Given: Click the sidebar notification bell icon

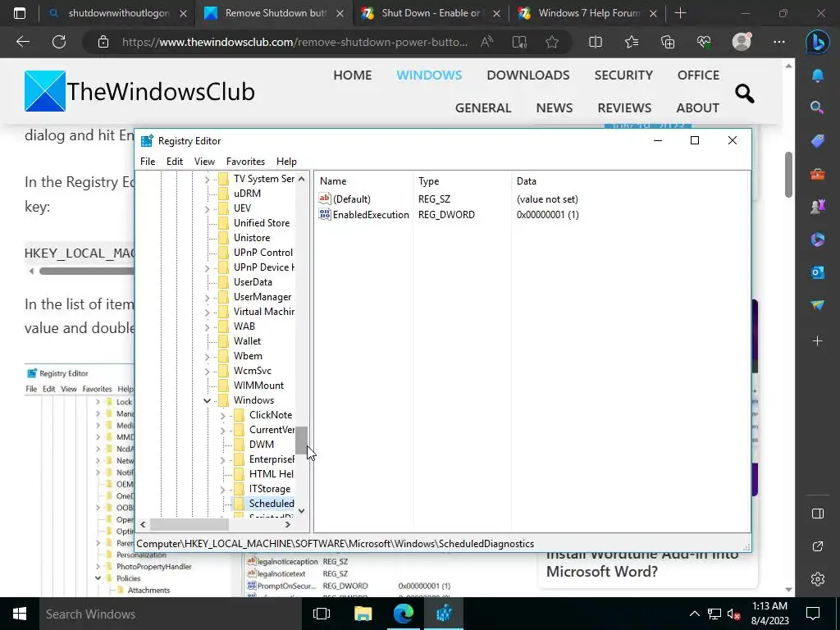Looking at the screenshot, I should point(818,76).
